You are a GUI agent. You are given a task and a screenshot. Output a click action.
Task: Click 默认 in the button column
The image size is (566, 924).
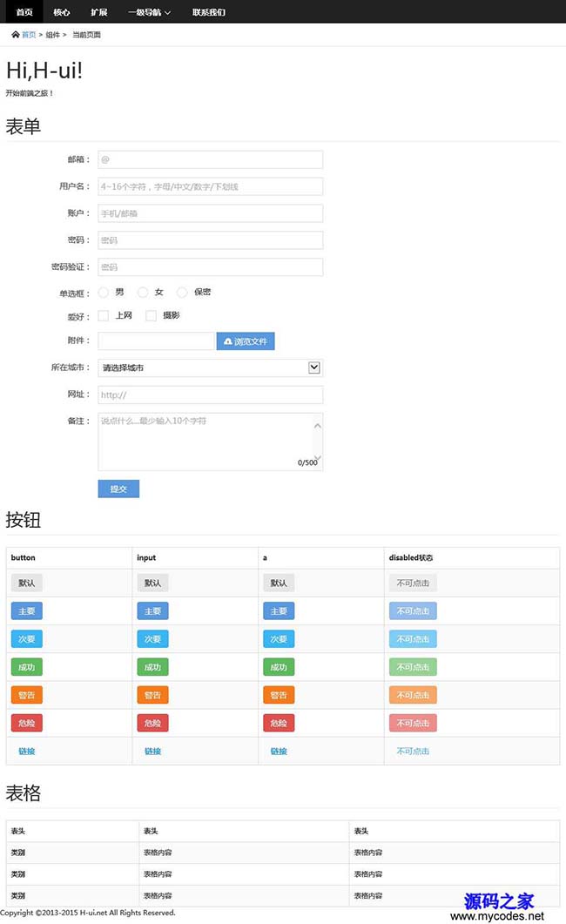click(26, 583)
